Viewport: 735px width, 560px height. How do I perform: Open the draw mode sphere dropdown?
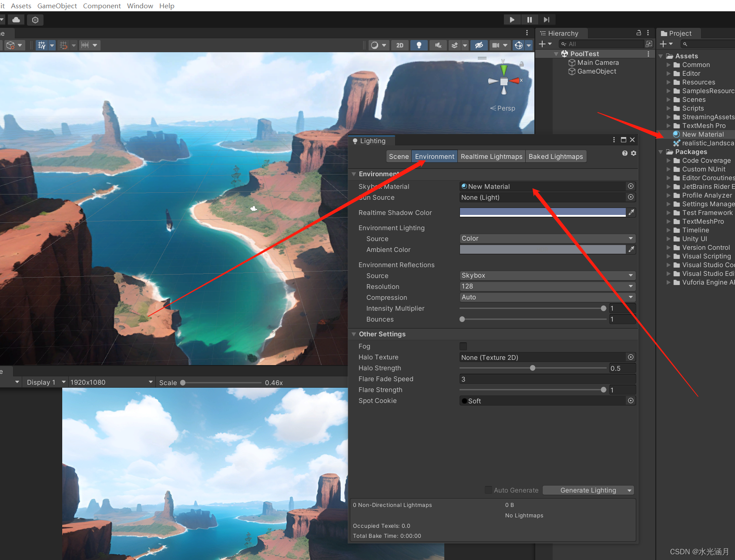378,45
